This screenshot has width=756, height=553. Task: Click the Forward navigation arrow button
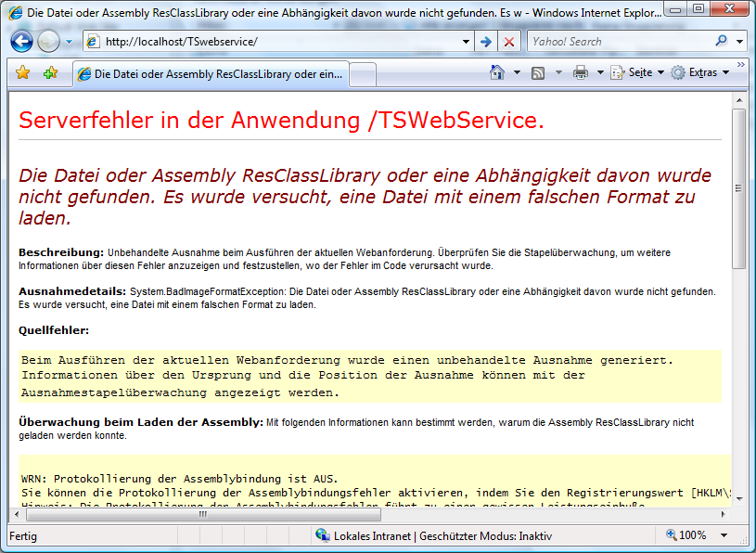click(48, 42)
